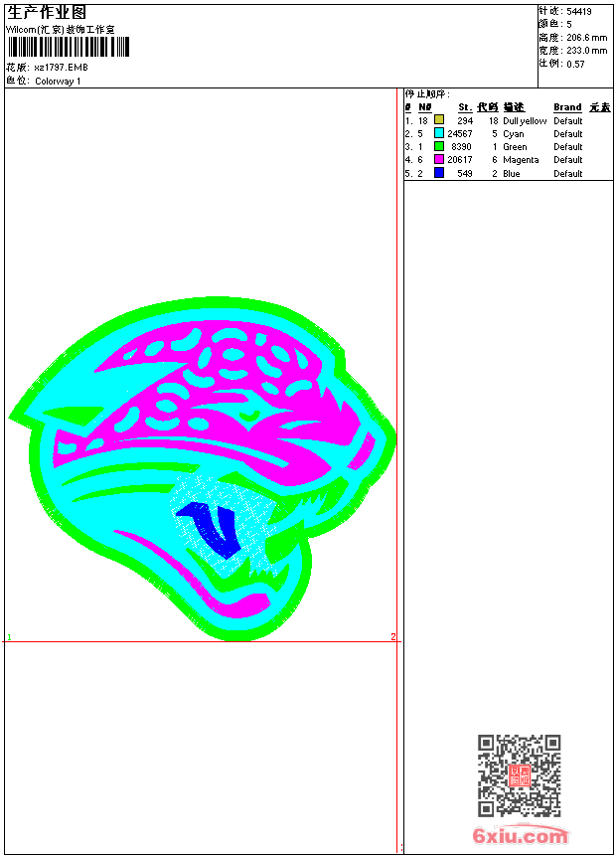Image resolution: width=616 pixels, height=855 pixels.
Task: Click Default brand in Green row
Action: [x=568, y=147]
